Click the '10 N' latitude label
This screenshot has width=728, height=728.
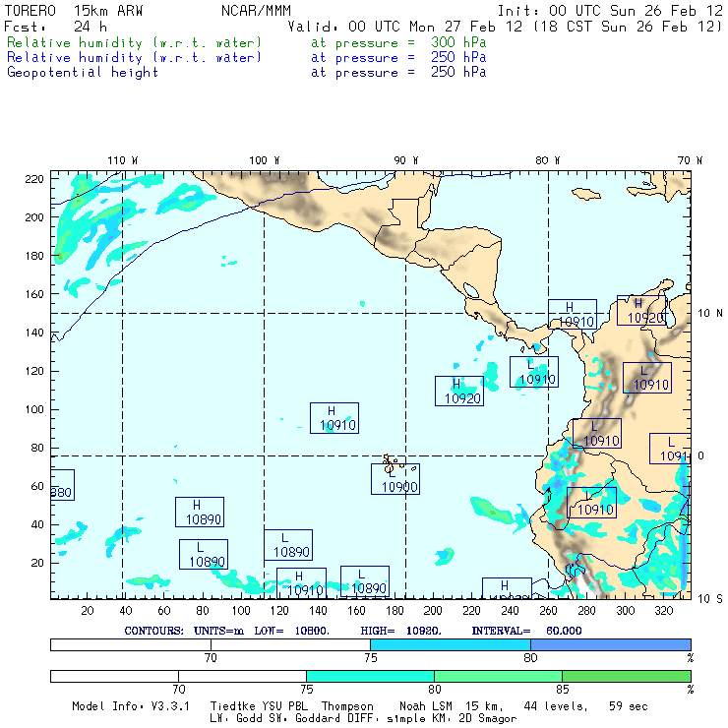(x=710, y=314)
